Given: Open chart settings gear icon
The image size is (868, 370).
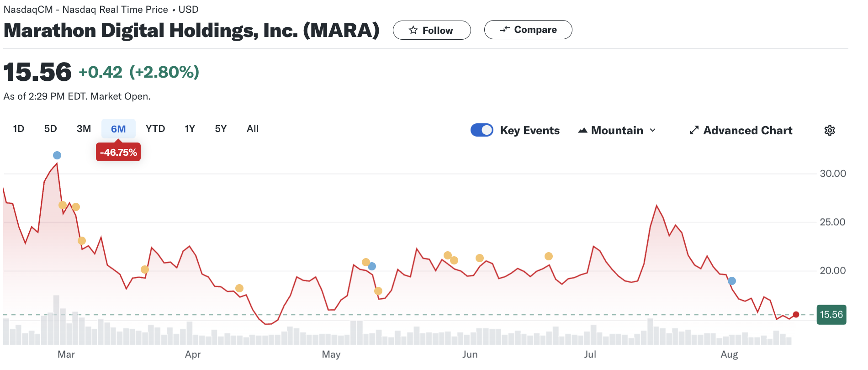Looking at the screenshot, I should [830, 131].
